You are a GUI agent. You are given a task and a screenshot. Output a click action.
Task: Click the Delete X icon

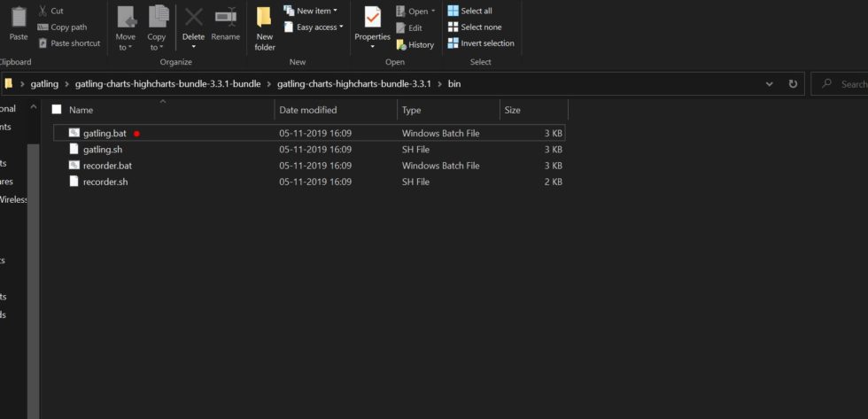193,19
